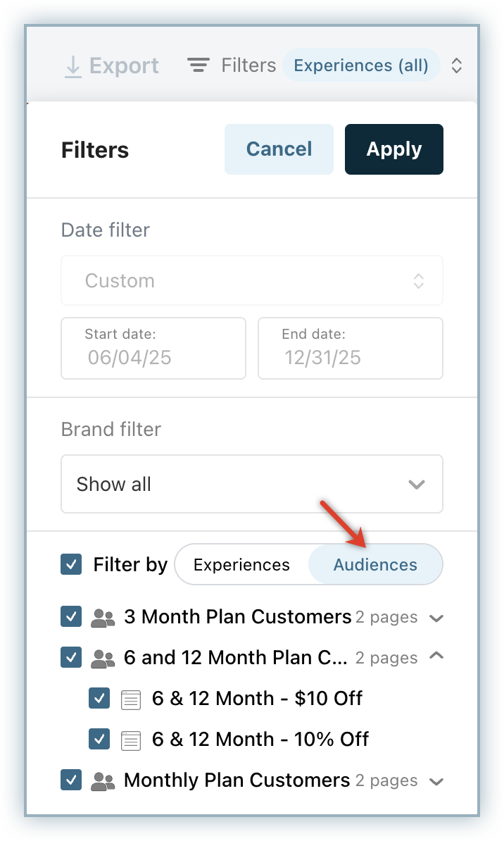Screen dimensions: 504x841
Task: Uncheck the 6 & 12 Month - $10 Off checkbox
Action: (99, 699)
